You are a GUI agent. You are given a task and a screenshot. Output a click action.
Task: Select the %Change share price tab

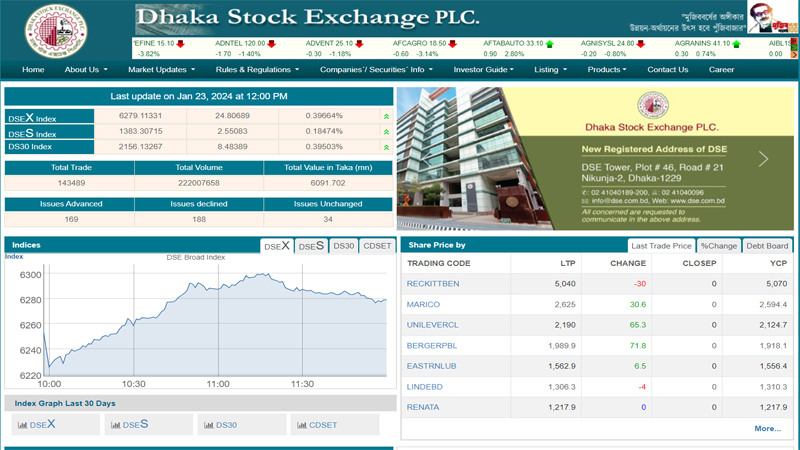tap(718, 246)
